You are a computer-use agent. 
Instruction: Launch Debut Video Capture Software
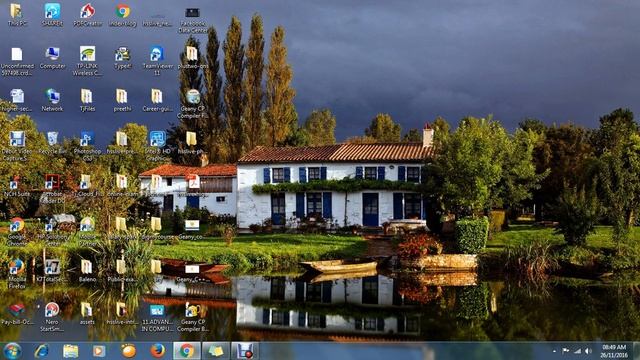[x=17, y=146]
